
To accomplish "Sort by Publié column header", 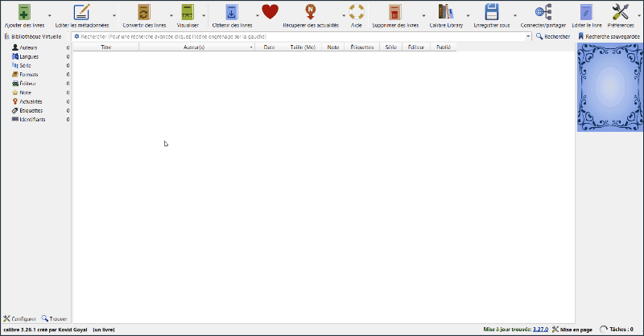I will click(x=444, y=47).
